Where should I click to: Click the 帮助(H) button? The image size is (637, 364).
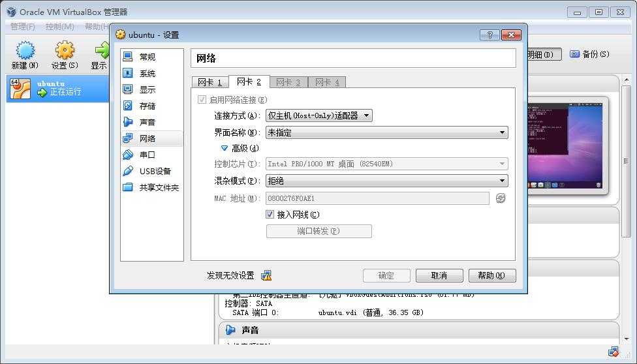click(x=492, y=275)
